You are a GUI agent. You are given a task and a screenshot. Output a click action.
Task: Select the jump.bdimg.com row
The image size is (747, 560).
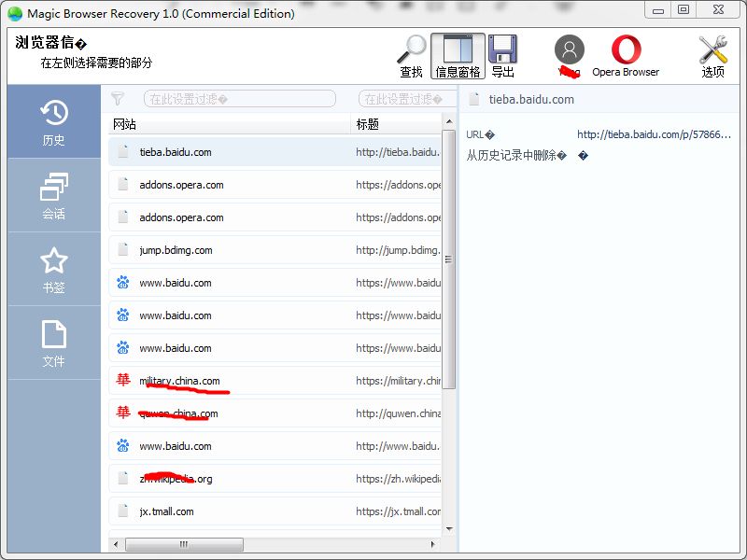(x=275, y=250)
